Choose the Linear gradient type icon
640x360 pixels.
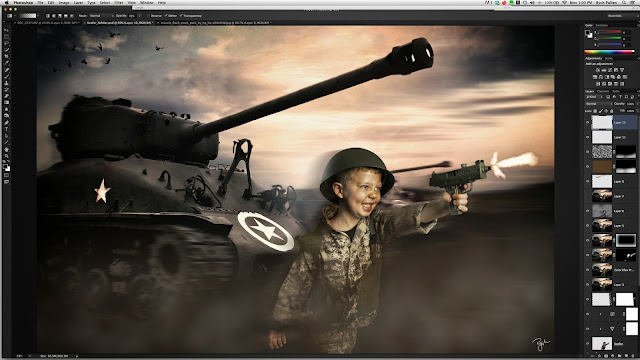[x=47, y=16]
